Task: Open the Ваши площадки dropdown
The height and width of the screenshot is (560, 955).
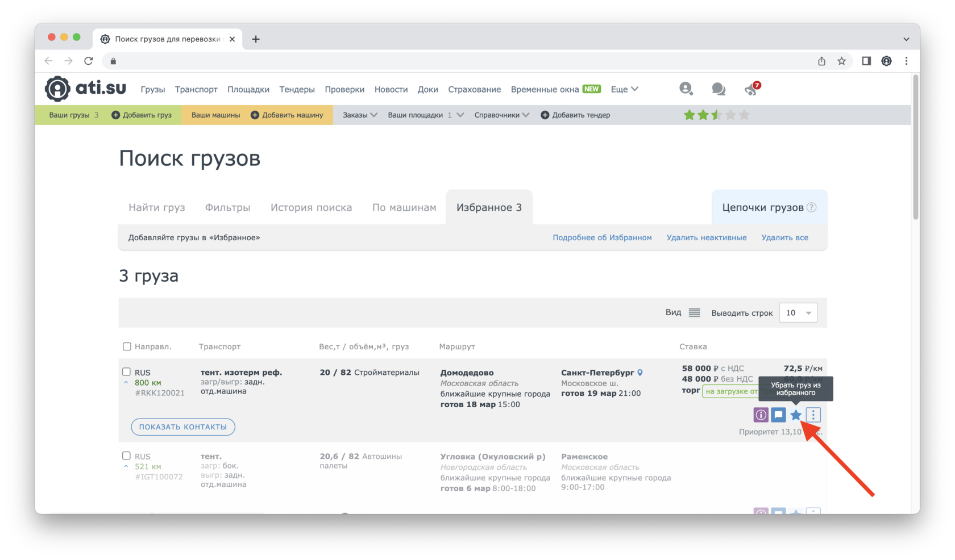Action: tap(425, 115)
